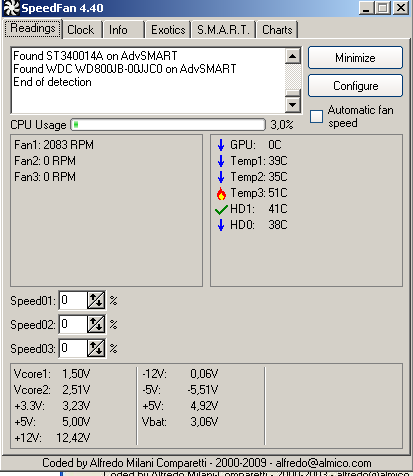The image size is (413, 476).
Task: Click the -12V 0,06V reading
Action: pyautogui.click(x=180, y=374)
